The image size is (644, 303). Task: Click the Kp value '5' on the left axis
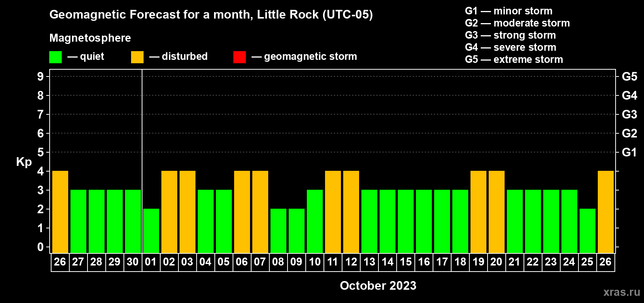pos(41,152)
